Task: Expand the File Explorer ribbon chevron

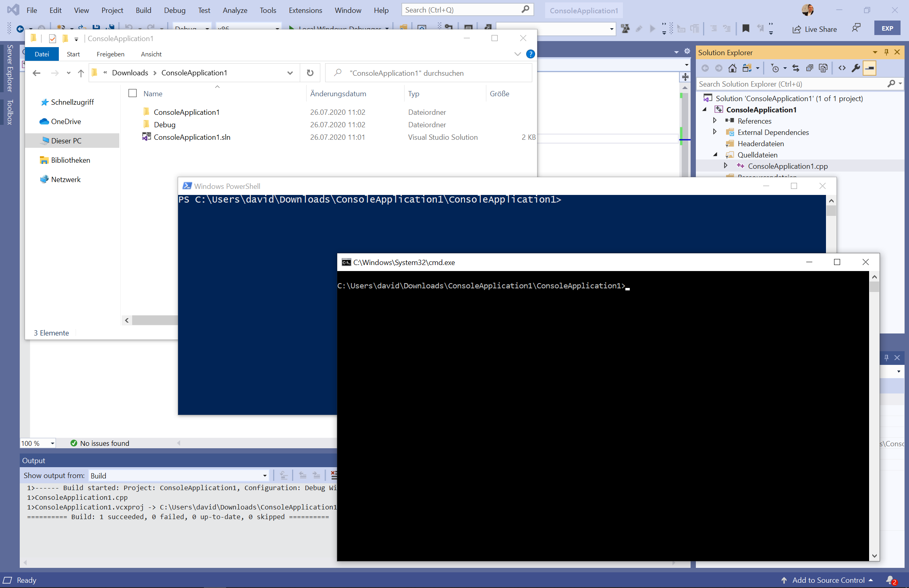Action: click(x=517, y=54)
